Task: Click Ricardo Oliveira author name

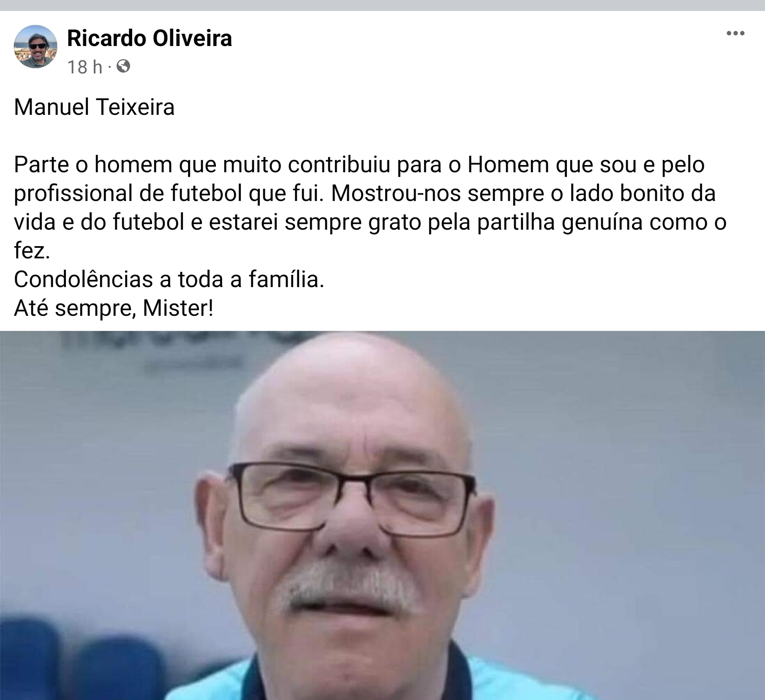Action: 150,38
